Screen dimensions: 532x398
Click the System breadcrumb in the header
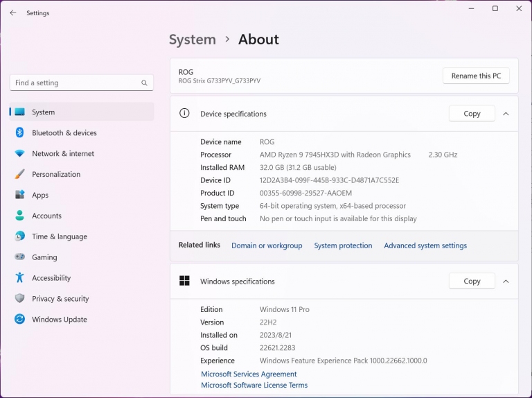[x=193, y=40]
